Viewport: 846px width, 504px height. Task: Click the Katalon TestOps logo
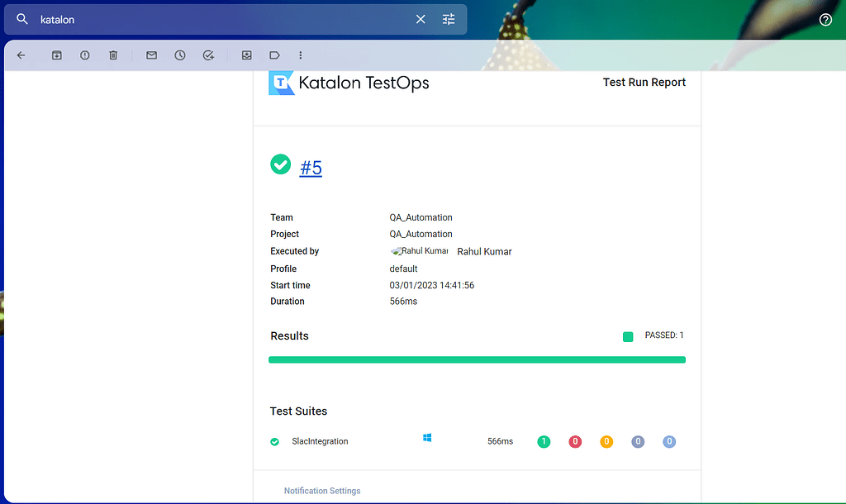pos(349,83)
